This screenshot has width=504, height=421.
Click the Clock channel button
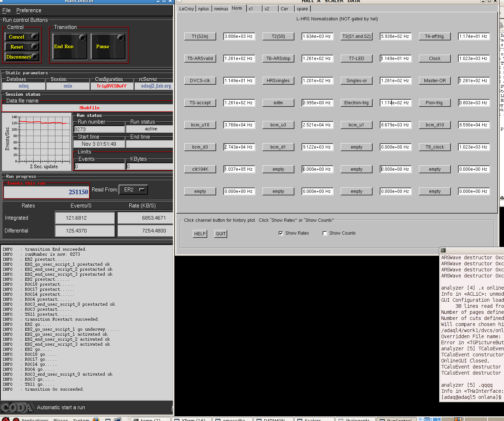435,59
